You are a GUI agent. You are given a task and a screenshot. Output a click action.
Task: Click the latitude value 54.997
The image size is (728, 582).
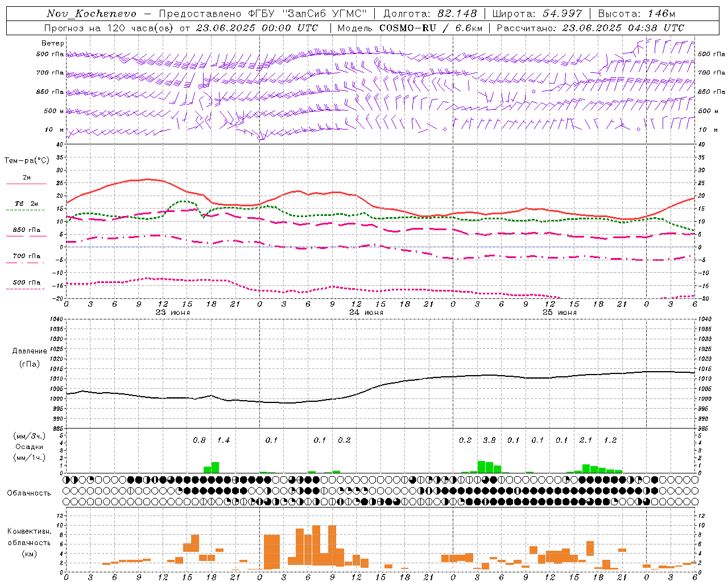(x=562, y=14)
